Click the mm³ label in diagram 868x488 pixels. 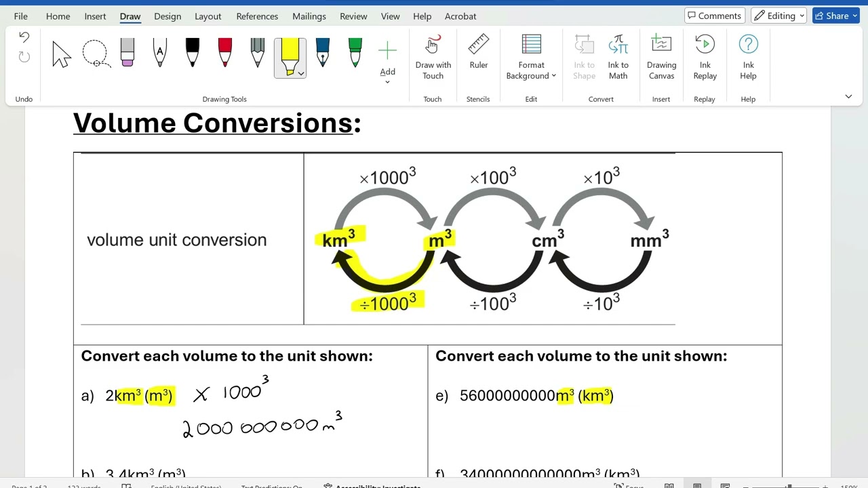pos(650,239)
